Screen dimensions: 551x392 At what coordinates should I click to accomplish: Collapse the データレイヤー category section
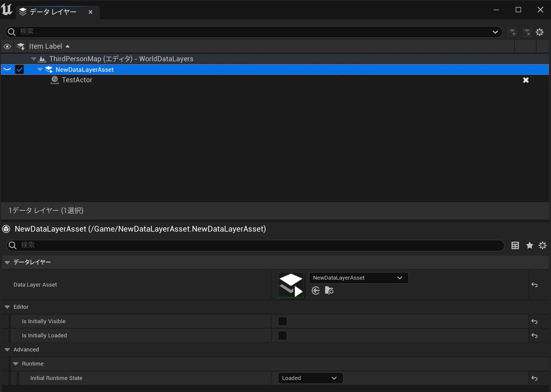tap(7, 263)
